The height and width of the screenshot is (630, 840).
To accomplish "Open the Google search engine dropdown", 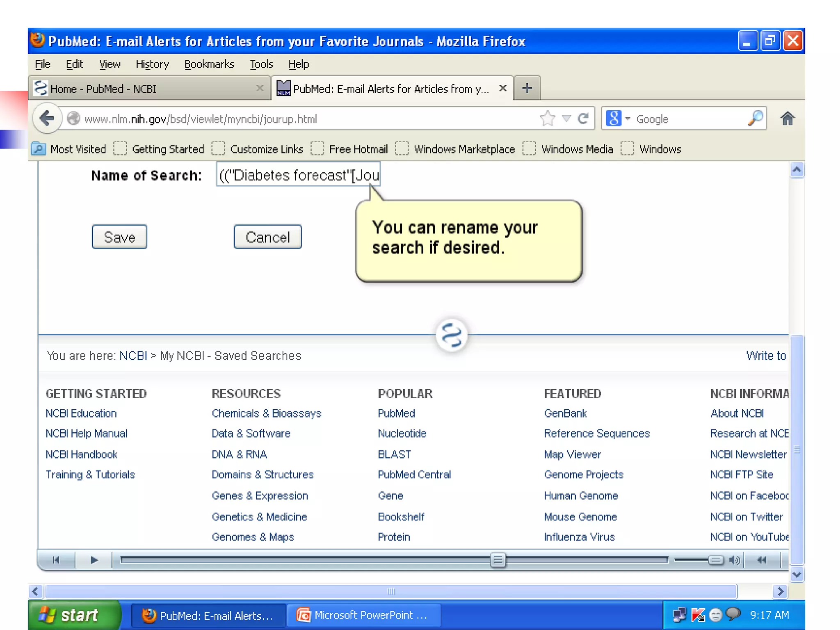I will 627,119.
